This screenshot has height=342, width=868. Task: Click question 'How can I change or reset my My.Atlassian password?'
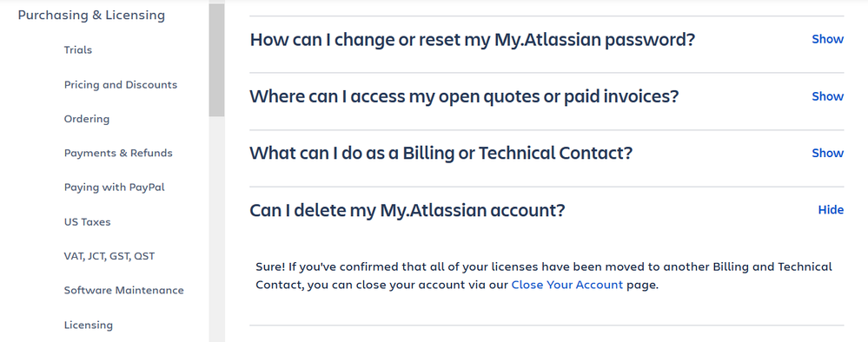tap(472, 40)
